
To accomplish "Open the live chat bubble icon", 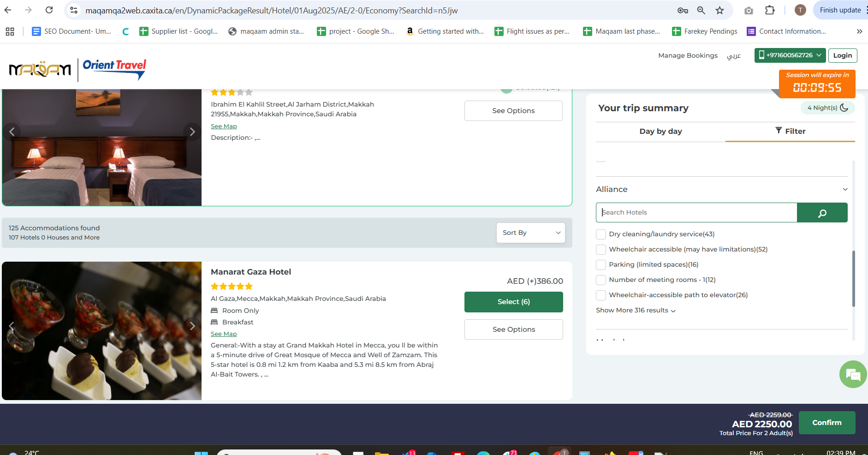I will click(x=853, y=374).
